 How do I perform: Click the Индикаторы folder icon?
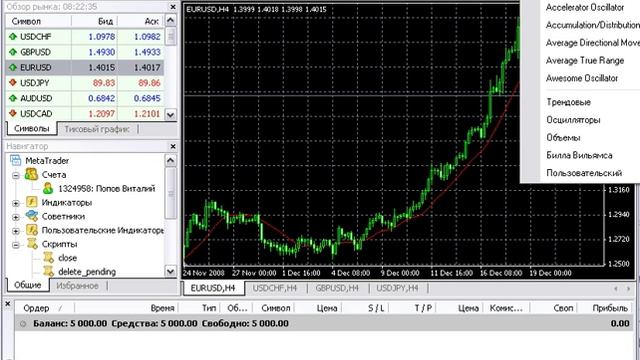coord(31,202)
